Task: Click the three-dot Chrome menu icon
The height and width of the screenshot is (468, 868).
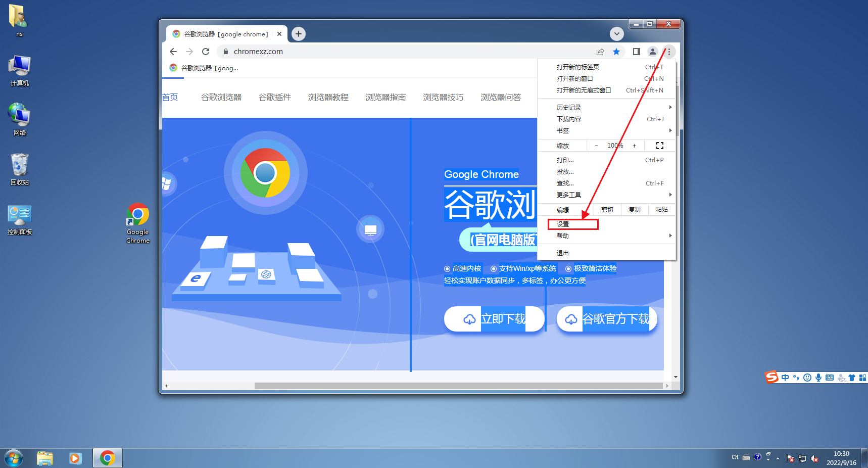Action: tap(669, 52)
